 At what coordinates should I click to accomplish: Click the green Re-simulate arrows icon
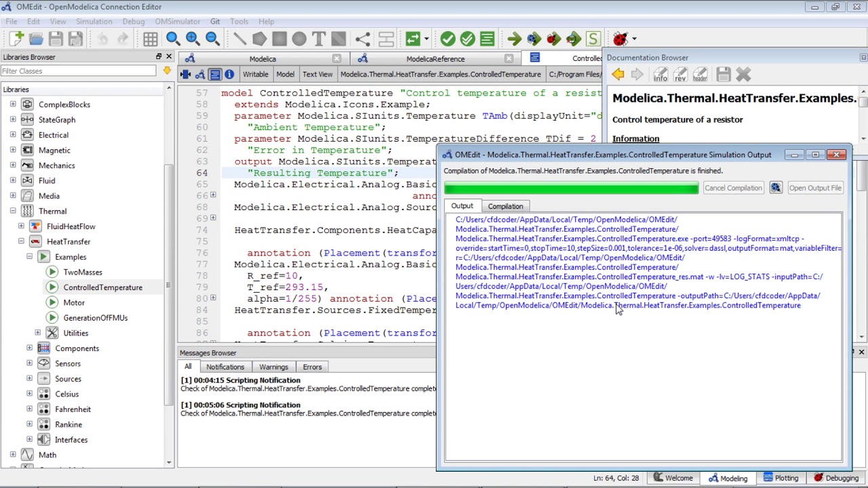[412, 39]
